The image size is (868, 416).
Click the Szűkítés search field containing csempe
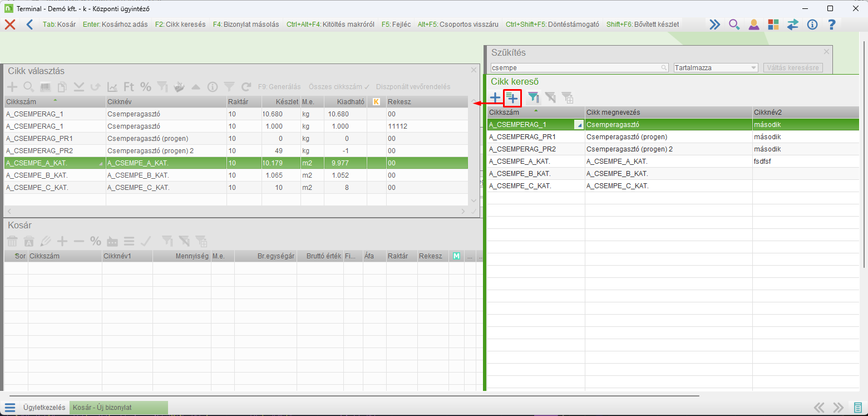[x=579, y=67]
